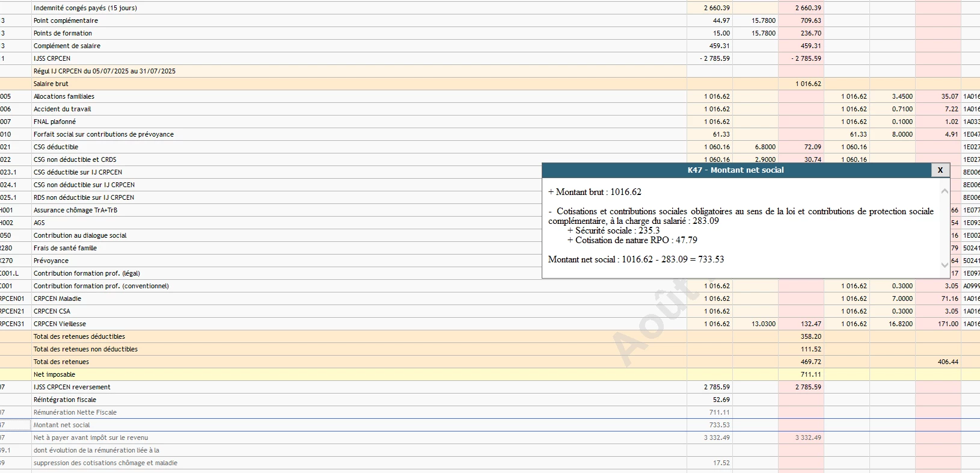
Task: Click the 72.09 CSG déductible amount
Action: [813, 147]
